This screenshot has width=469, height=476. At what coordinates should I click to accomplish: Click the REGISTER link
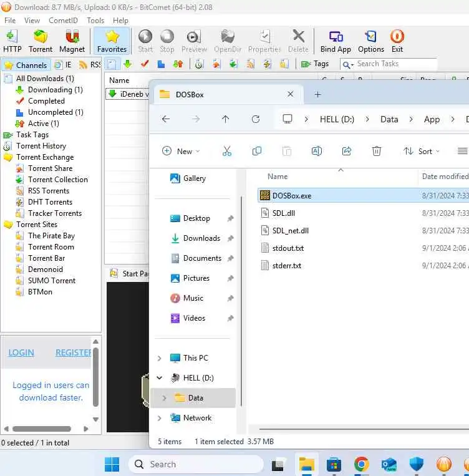pyautogui.click(x=73, y=352)
